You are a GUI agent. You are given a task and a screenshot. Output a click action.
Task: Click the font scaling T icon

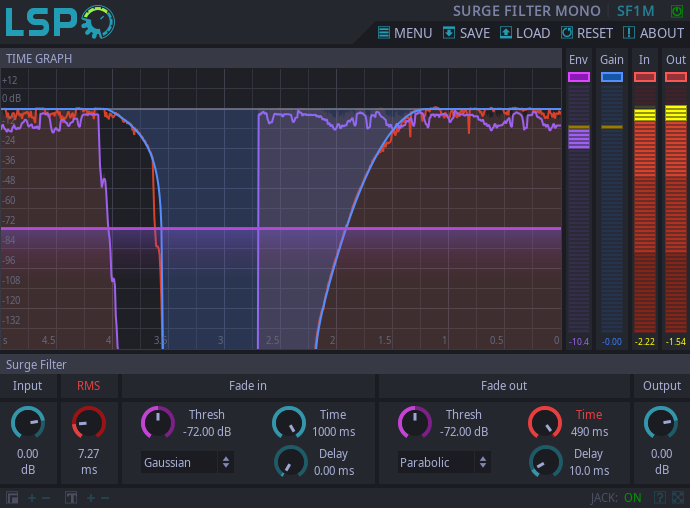pos(71,498)
